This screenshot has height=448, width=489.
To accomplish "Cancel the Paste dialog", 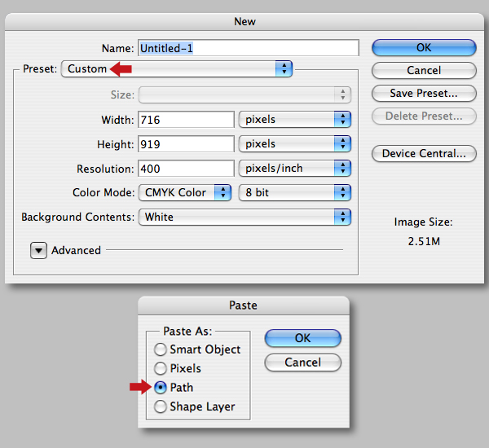I will click(x=303, y=362).
